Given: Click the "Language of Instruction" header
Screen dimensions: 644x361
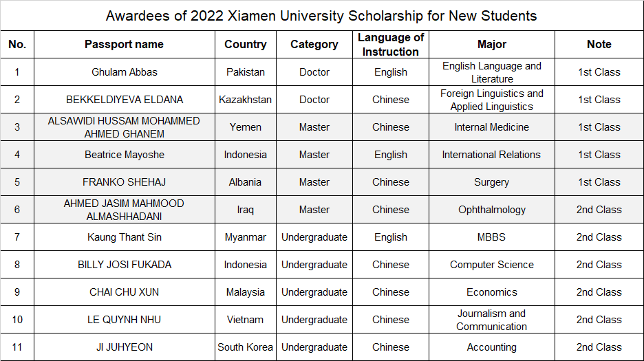Looking at the screenshot, I should 391,44.
